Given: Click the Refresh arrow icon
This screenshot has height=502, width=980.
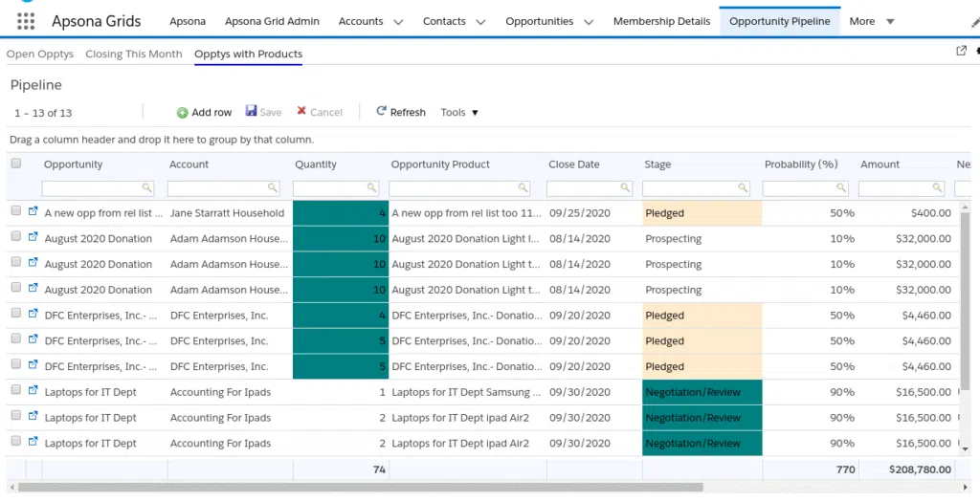Looking at the screenshot, I should [x=381, y=111].
